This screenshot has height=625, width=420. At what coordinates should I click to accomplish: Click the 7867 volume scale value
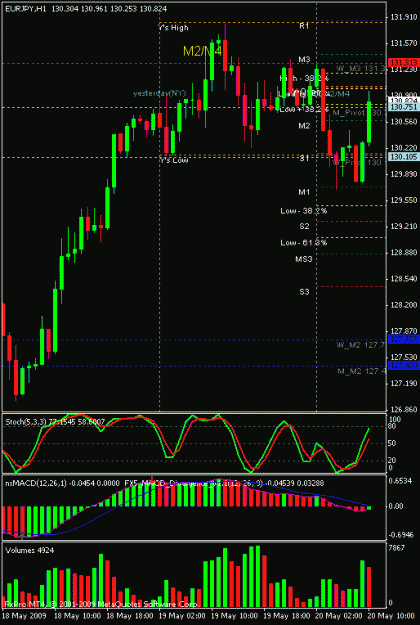click(x=397, y=548)
